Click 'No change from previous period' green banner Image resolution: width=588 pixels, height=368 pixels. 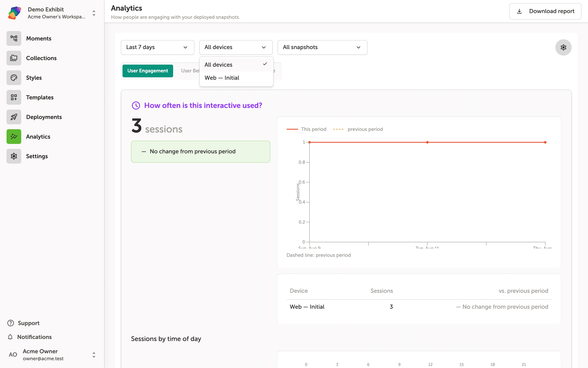coord(200,151)
